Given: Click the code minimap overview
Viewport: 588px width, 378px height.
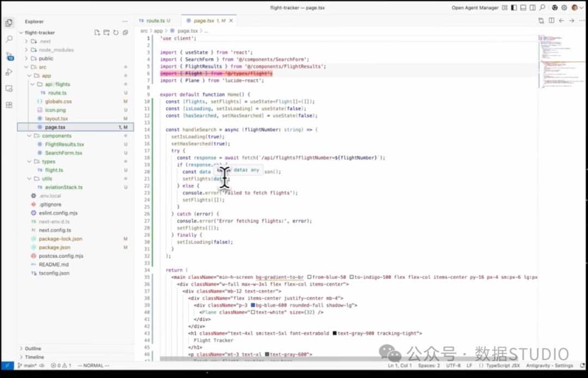Looking at the screenshot, I should (x=561, y=62).
